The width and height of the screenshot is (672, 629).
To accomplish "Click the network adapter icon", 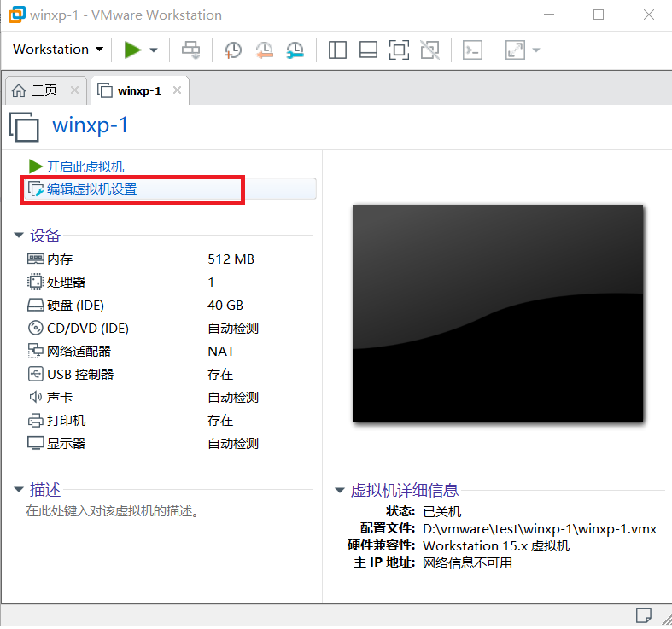I will [x=36, y=351].
